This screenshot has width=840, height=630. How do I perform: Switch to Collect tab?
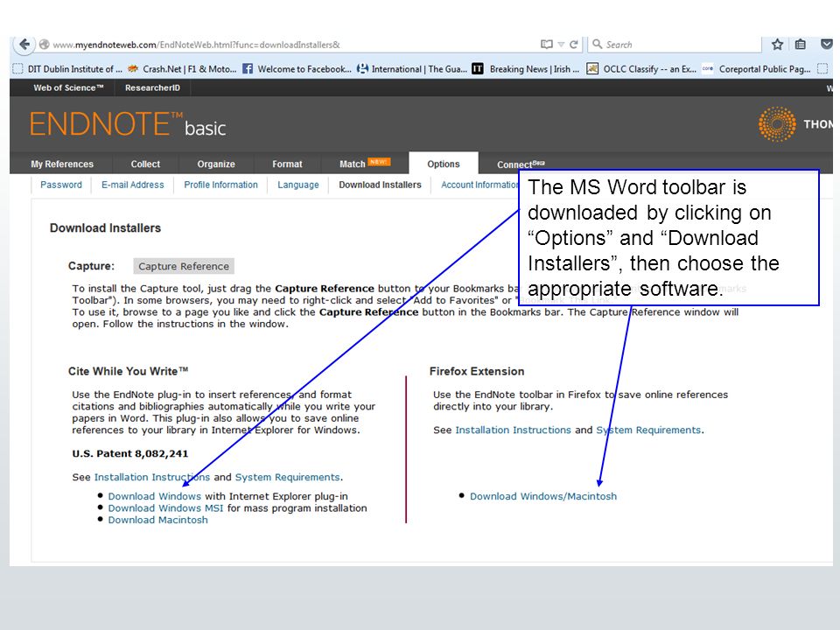[x=145, y=164]
